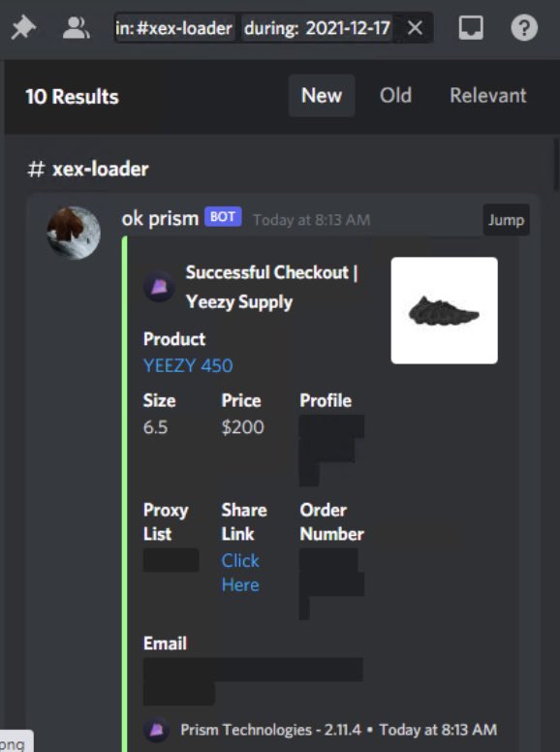
Task: Click the ok prism username
Action: click(160, 219)
